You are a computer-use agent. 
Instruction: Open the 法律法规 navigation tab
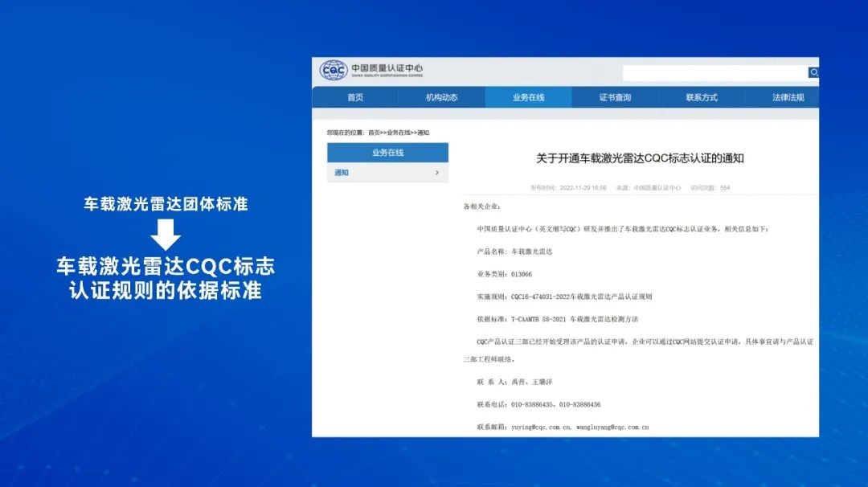(x=788, y=97)
